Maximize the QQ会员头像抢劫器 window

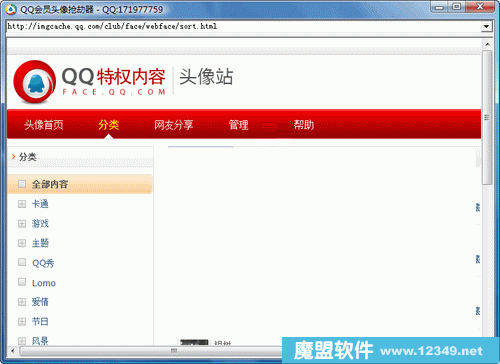[x=457, y=7]
